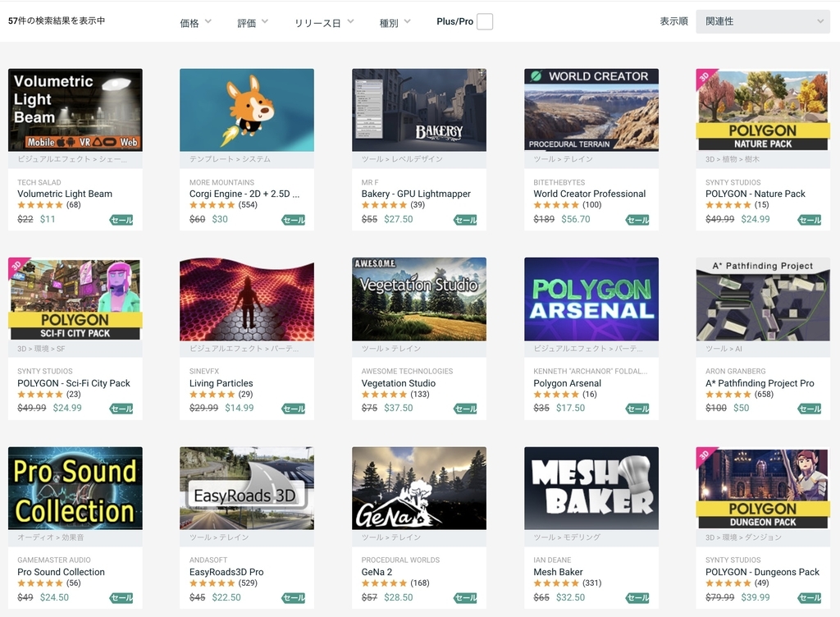Image resolution: width=840 pixels, height=617 pixels.
Task: Open publisher SINEVFX
Action: coord(204,371)
